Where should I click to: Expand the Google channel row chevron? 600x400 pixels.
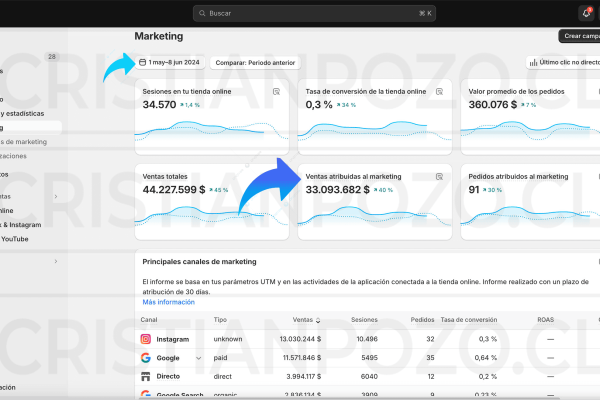[198, 357]
